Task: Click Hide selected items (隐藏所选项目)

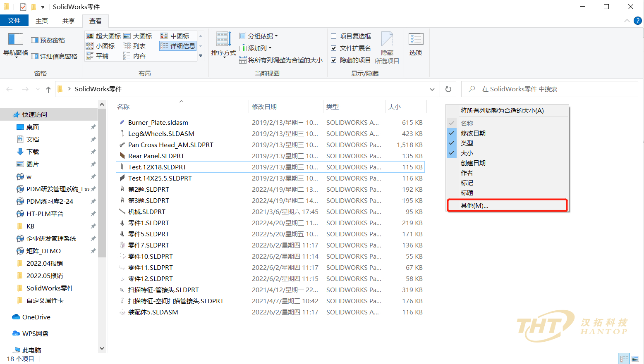Action: (387, 48)
